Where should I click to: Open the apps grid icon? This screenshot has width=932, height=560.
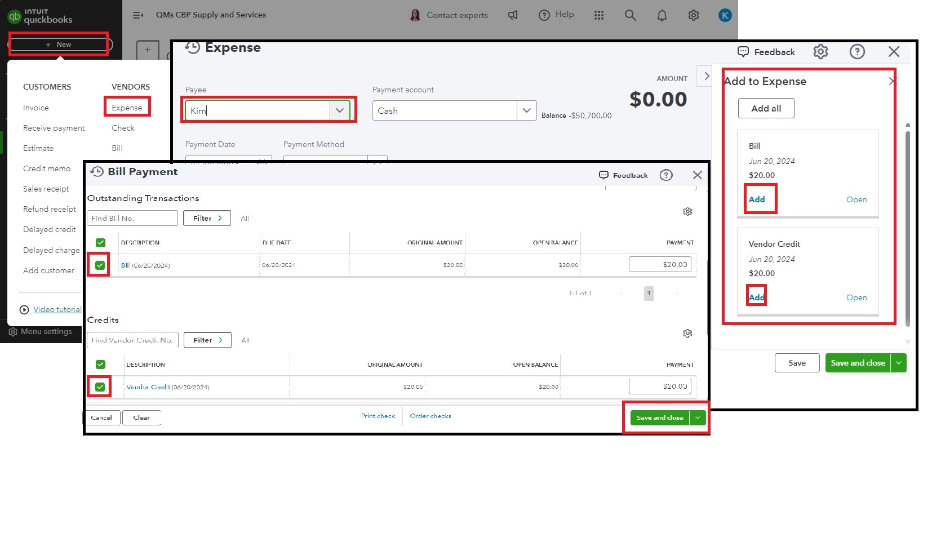click(x=598, y=15)
